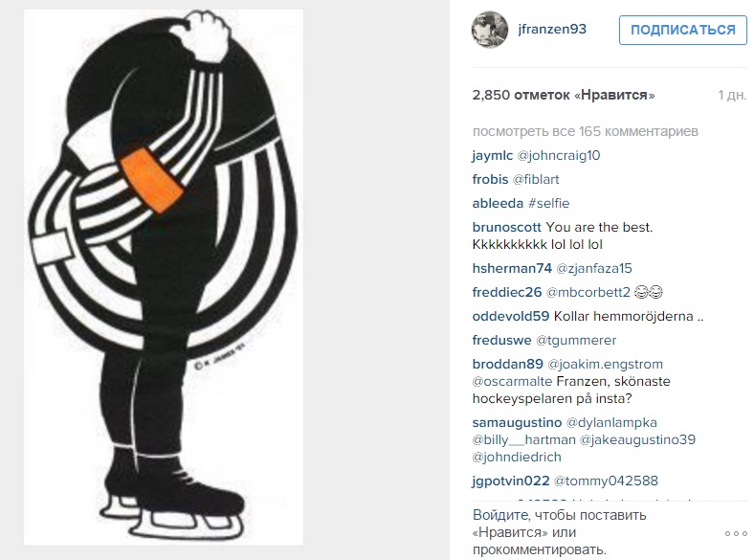The width and height of the screenshot is (754, 560).
Task: Open samaugustino's profile
Action: pos(517,422)
